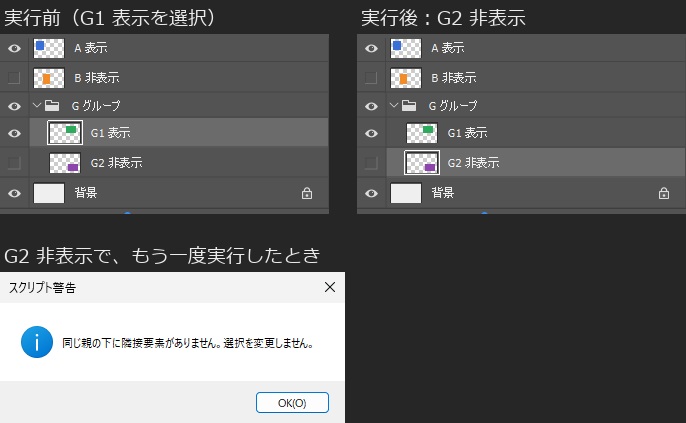Click layer name G1 表示 in left panel
The height and width of the screenshot is (423, 686).
110,133
